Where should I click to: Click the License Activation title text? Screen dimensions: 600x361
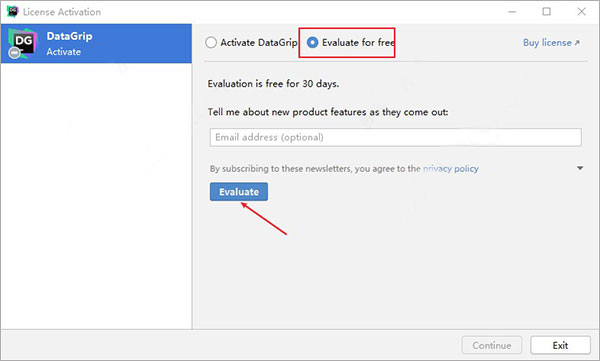62,12
